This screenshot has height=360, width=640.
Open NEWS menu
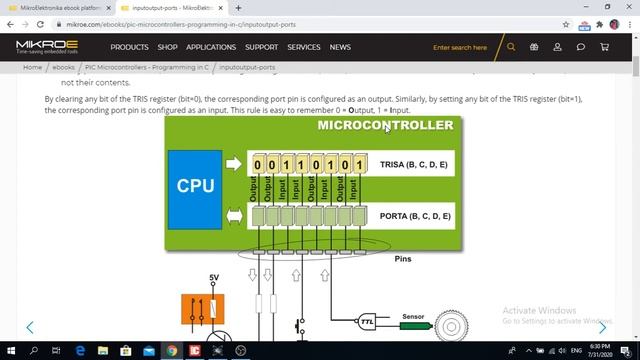pos(340,47)
